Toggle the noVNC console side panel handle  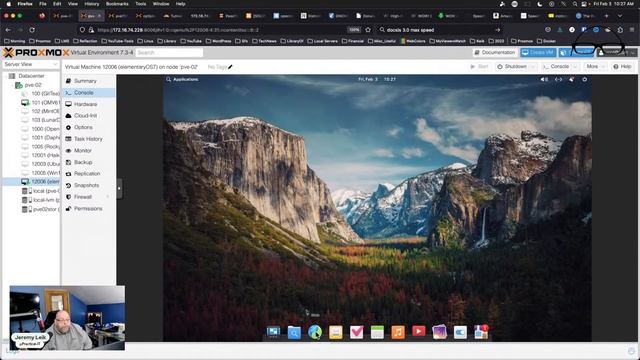click(x=119, y=189)
